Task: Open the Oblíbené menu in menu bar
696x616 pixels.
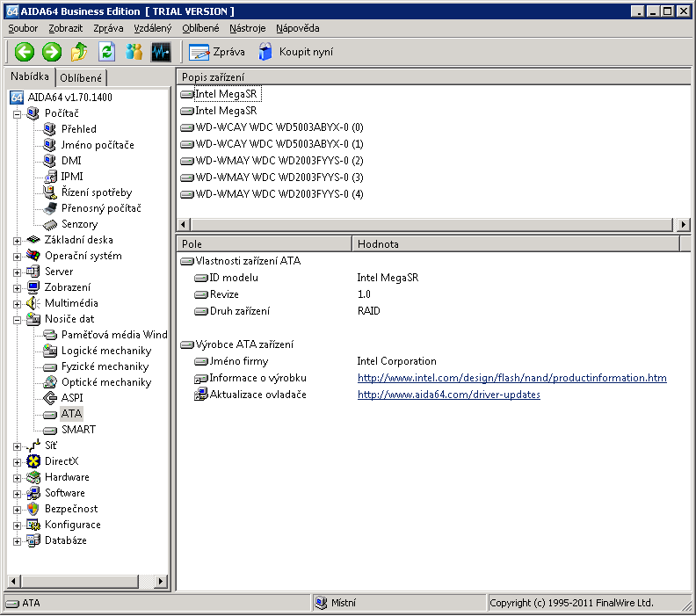Action: point(200,28)
